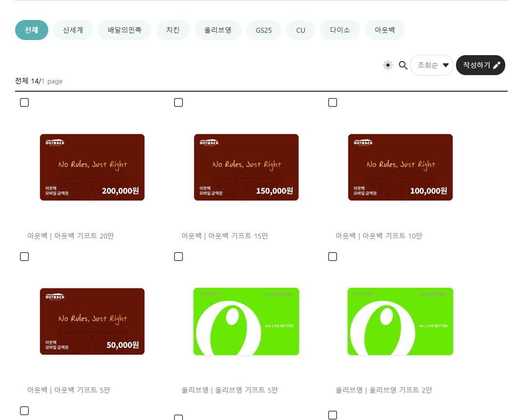Image resolution: width=515 pixels, height=420 pixels.
Task: Tick the 아웃백 기프트 10만 checkbox
Action: pyautogui.click(x=333, y=102)
